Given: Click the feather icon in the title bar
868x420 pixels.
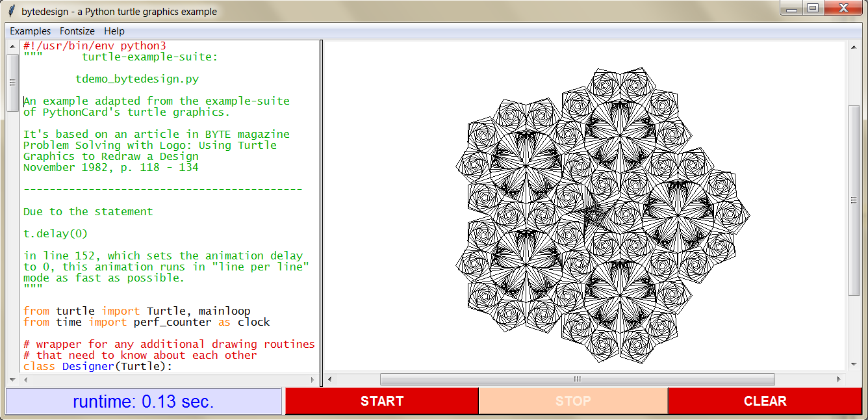Looking at the screenshot, I should point(11,11).
